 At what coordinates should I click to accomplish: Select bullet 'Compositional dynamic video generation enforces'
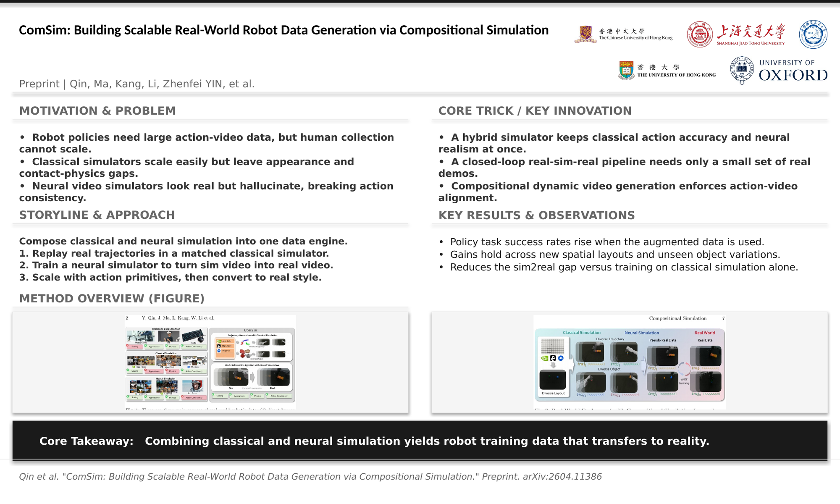point(618,192)
